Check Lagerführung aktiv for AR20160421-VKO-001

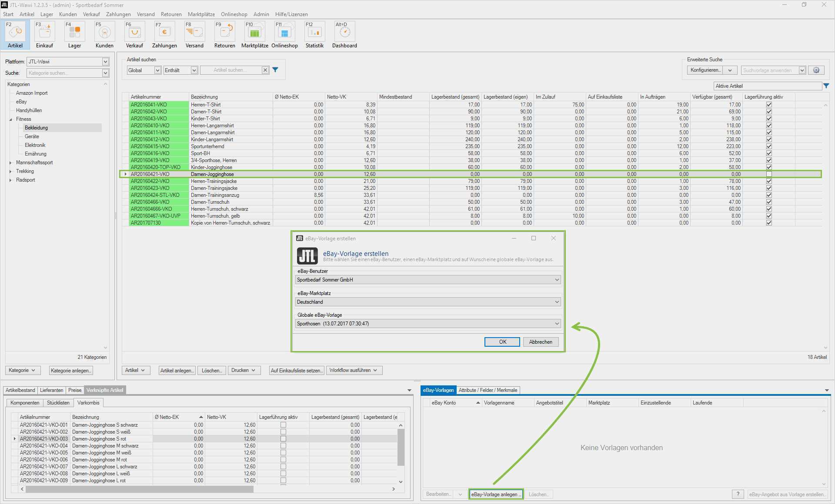pos(283,425)
